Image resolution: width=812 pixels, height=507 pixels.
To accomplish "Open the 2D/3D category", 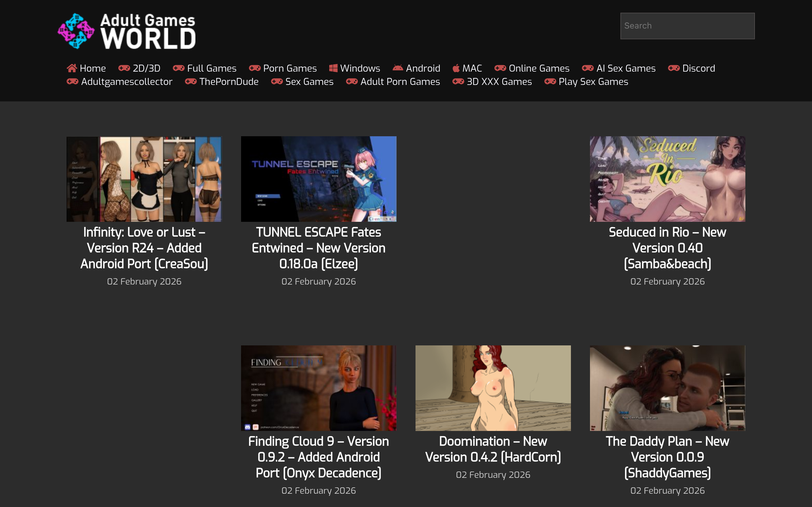I will [x=147, y=68].
